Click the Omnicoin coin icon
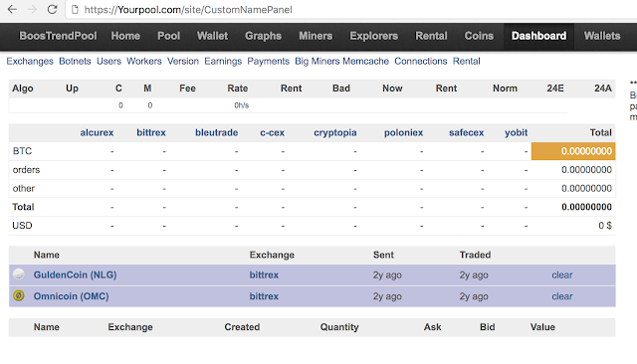 click(18, 295)
